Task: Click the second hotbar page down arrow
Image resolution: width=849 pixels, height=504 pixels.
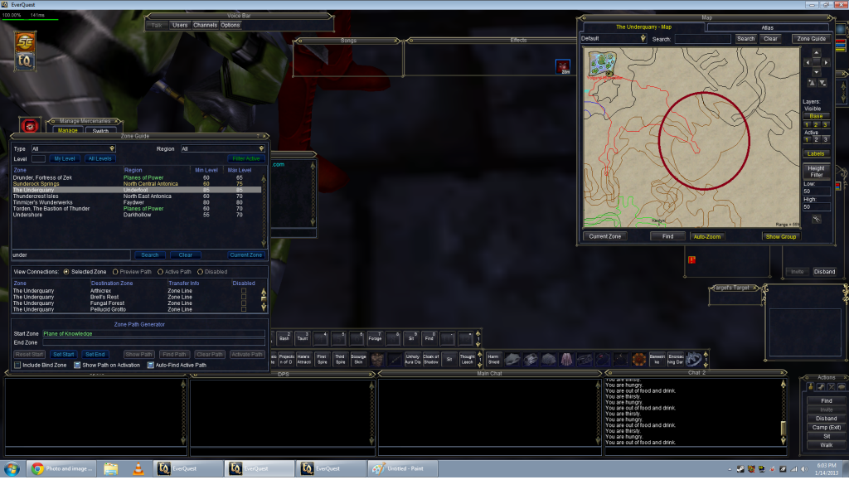Action: (x=480, y=365)
